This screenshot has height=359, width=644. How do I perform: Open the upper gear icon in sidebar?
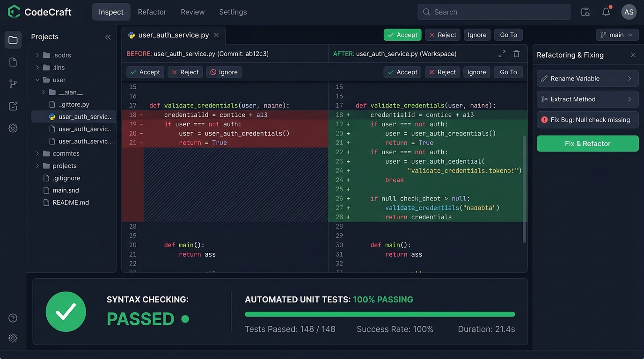click(13, 128)
